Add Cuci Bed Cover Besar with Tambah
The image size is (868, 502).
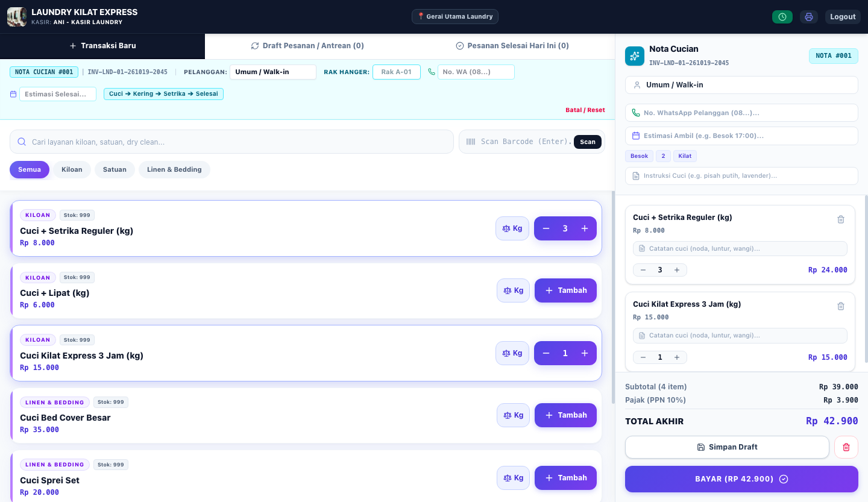tap(565, 415)
